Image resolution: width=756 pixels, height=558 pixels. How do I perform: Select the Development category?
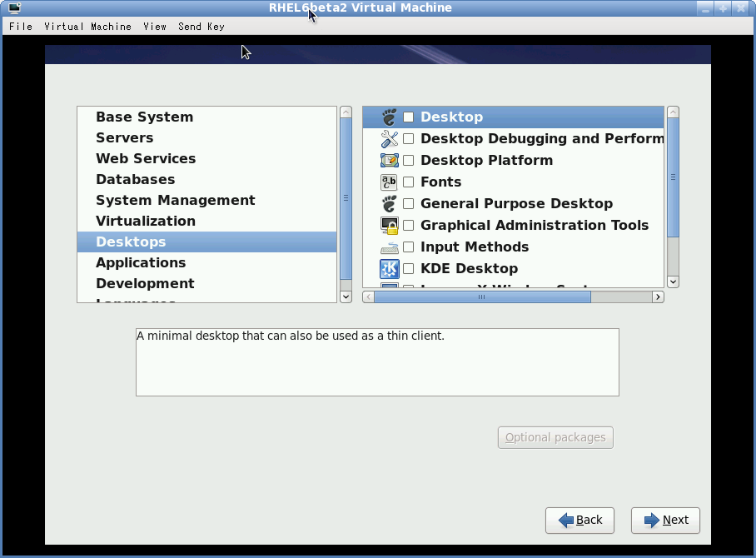206,283
